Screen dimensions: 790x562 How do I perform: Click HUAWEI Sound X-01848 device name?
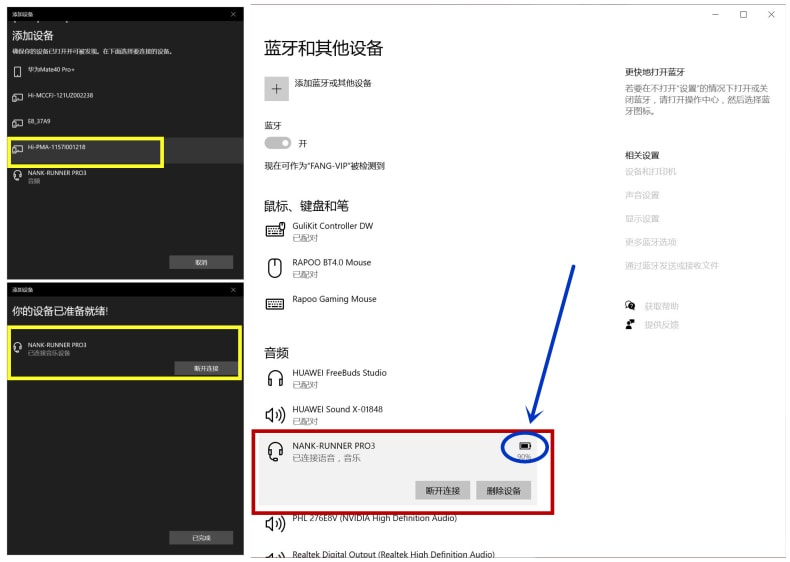coord(337,409)
